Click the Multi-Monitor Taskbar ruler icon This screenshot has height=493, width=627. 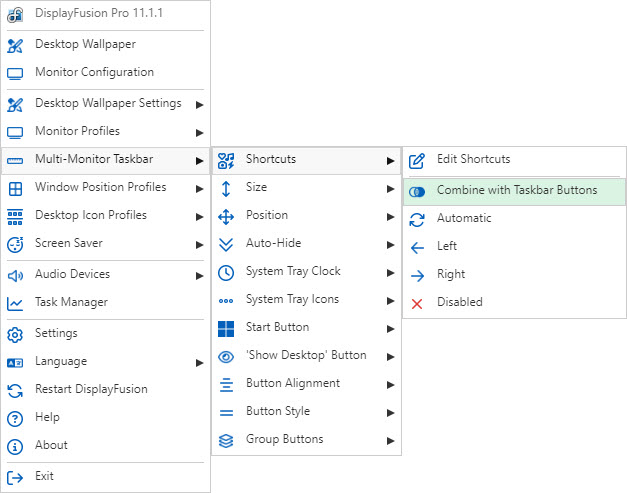tap(15, 161)
